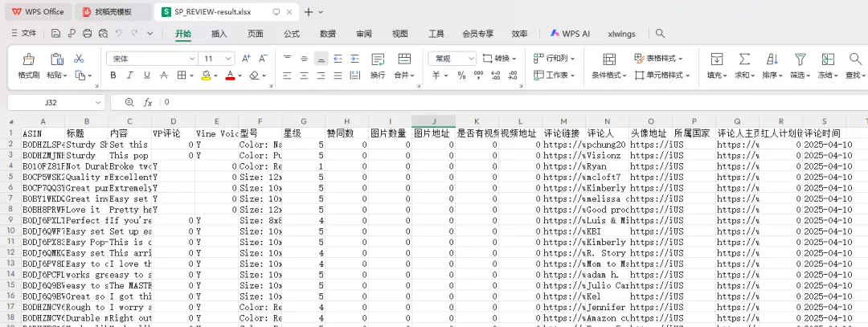The width and height of the screenshot is (868, 327).
Task: Click the Convert (转换) button
Action: (499, 58)
